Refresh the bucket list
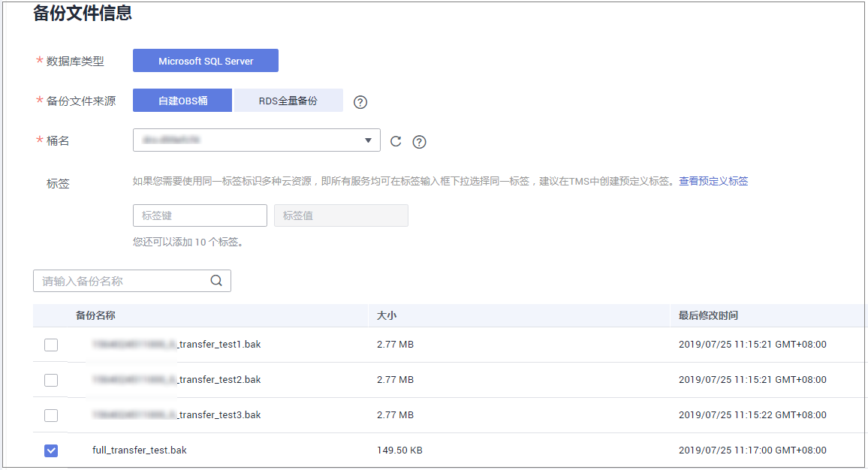The width and height of the screenshot is (868, 470). click(x=395, y=141)
